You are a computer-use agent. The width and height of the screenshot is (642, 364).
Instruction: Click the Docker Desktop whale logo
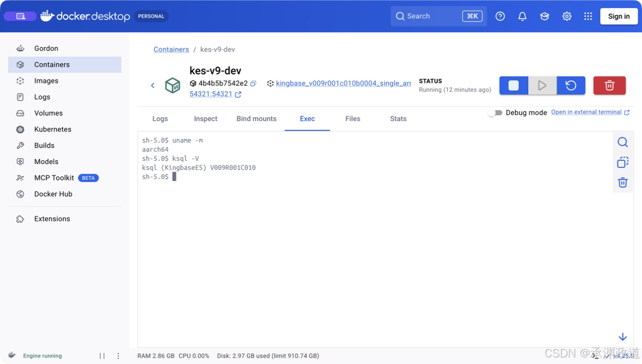85,16
